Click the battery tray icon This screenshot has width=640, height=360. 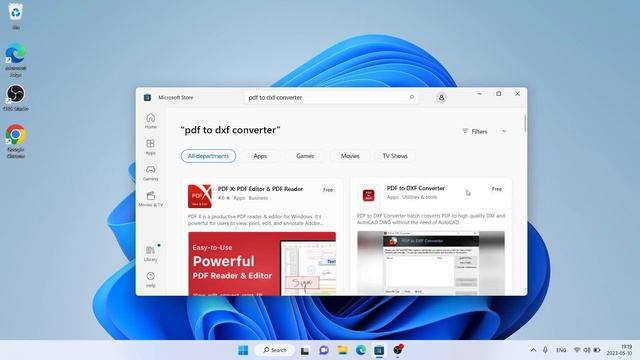point(597,350)
